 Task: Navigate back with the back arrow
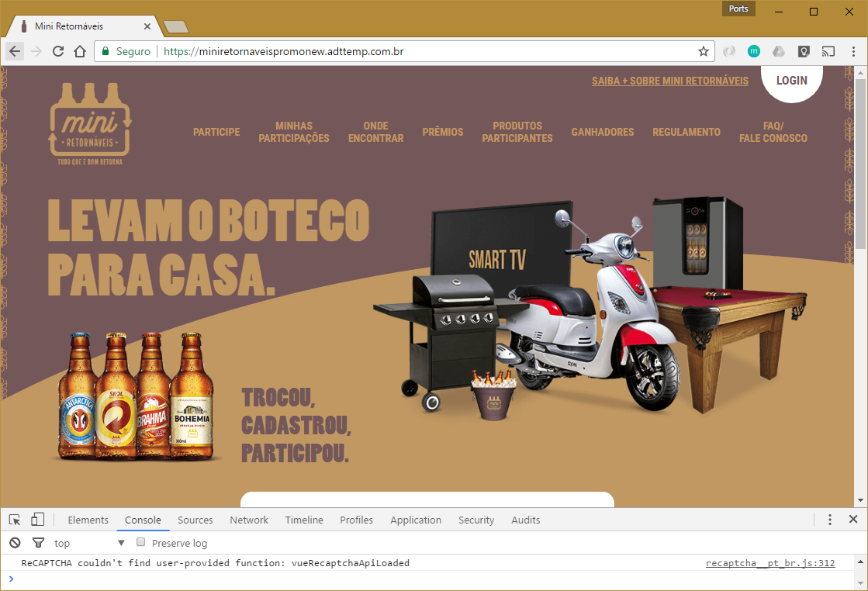tap(14, 50)
